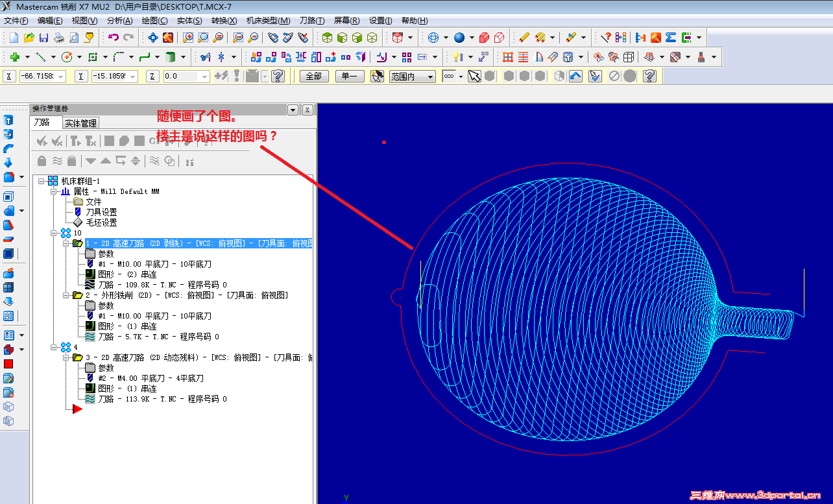Image resolution: width=833 pixels, height=504 pixels.
Task: Open the Z coordinate value dropdown
Action: point(206,77)
